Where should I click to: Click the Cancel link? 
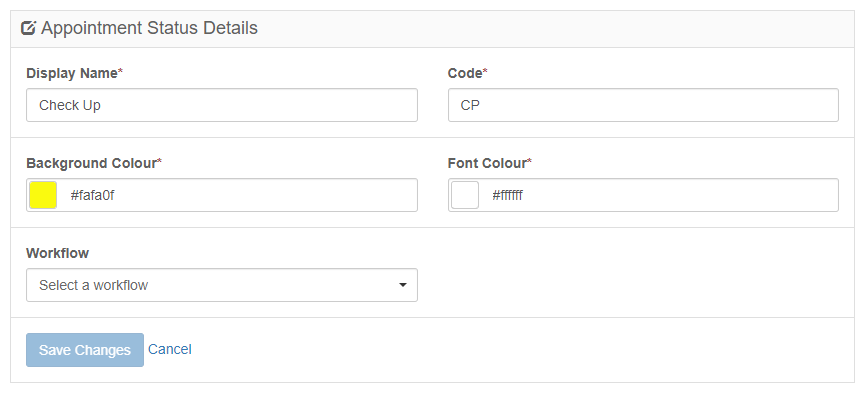[x=170, y=349]
